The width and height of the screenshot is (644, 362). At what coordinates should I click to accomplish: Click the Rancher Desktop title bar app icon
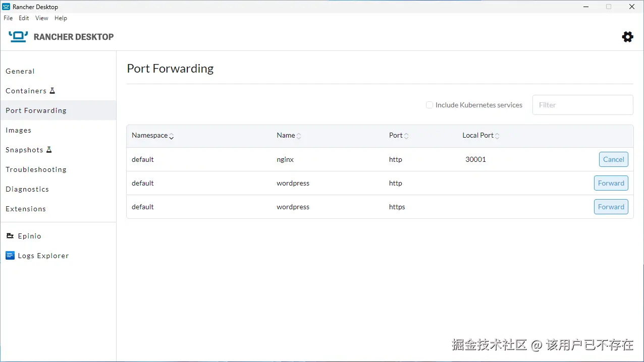(x=6, y=7)
